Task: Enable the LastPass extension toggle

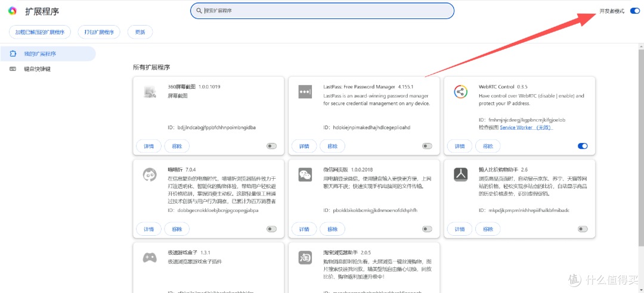Action: pos(427,146)
